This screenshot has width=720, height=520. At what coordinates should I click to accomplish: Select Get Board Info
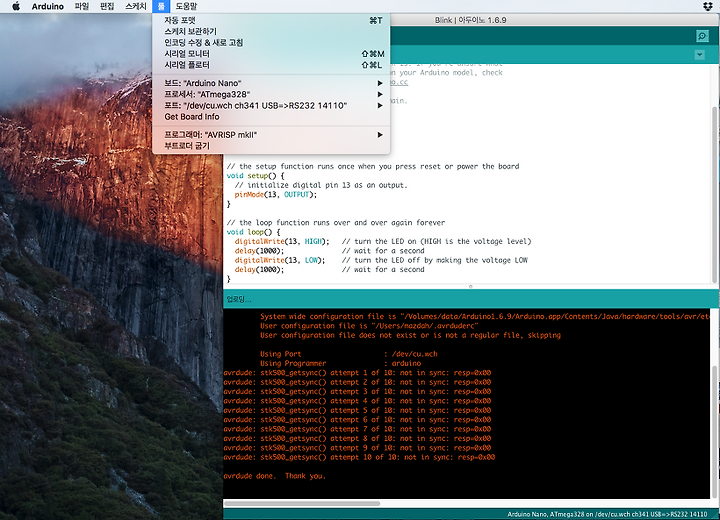(271, 117)
